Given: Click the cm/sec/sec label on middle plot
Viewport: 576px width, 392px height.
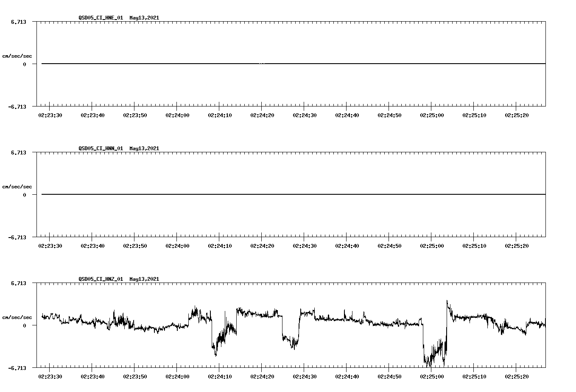Looking at the screenshot, I should [18, 186].
